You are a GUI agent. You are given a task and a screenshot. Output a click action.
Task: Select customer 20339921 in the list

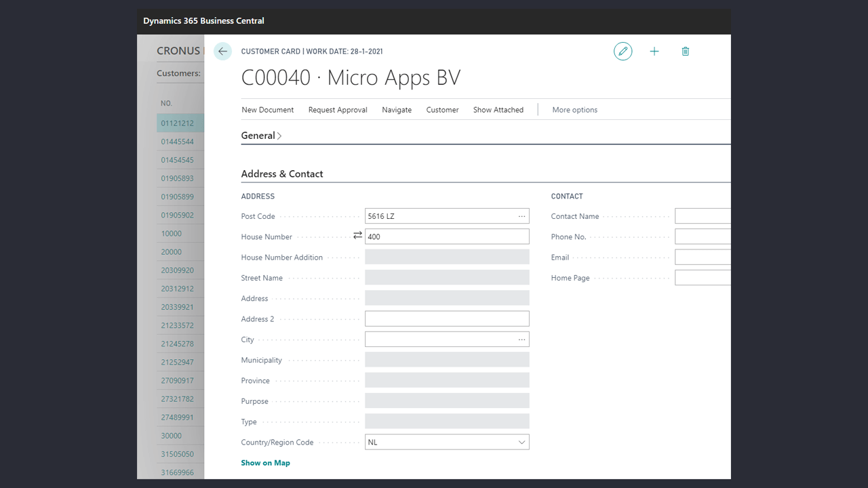click(x=178, y=307)
